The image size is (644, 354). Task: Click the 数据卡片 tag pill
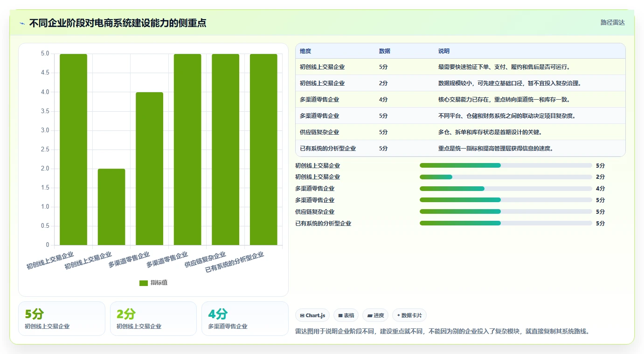[x=409, y=315]
